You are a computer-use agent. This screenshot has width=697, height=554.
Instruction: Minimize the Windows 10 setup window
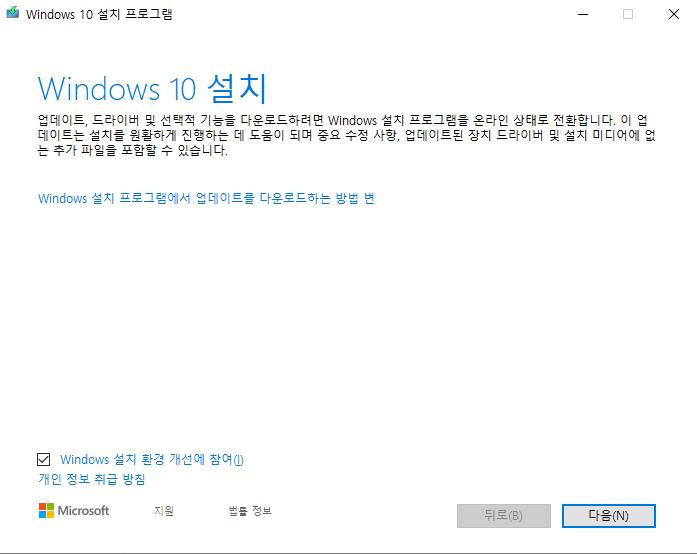point(583,14)
